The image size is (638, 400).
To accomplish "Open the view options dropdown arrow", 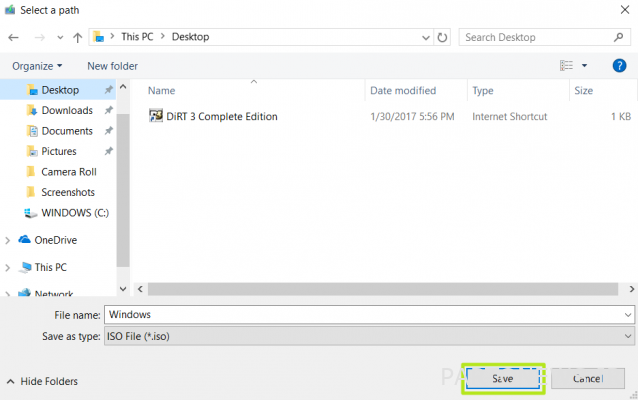I will [584, 66].
